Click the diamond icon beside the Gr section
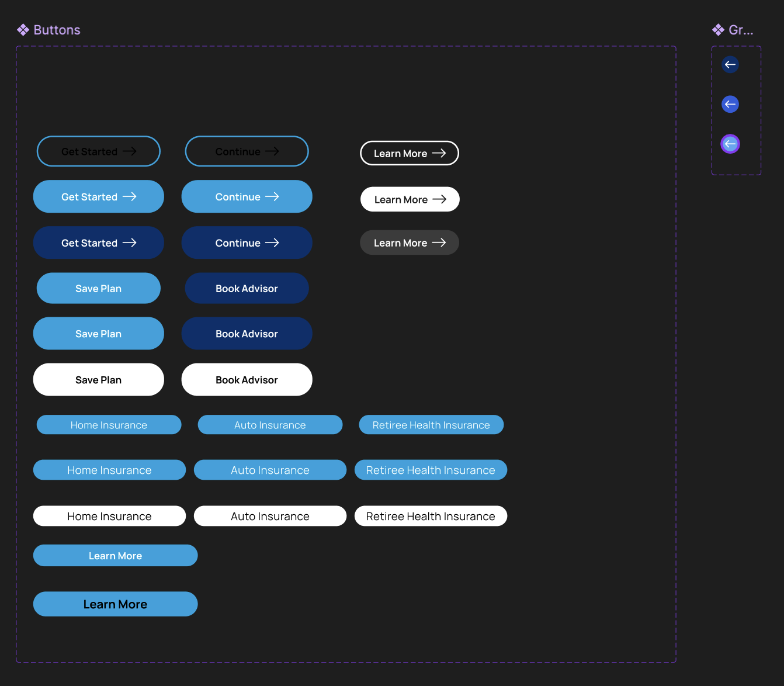784x686 pixels. (x=718, y=29)
